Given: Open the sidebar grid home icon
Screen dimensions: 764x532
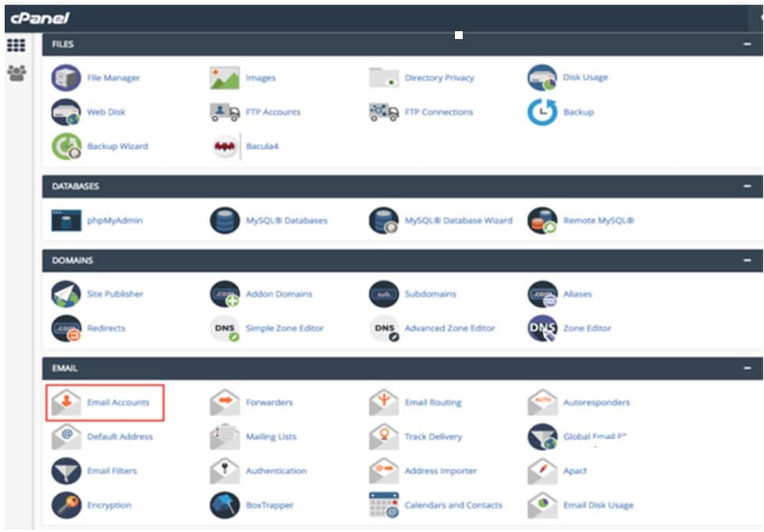Looking at the screenshot, I should tap(16, 45).
